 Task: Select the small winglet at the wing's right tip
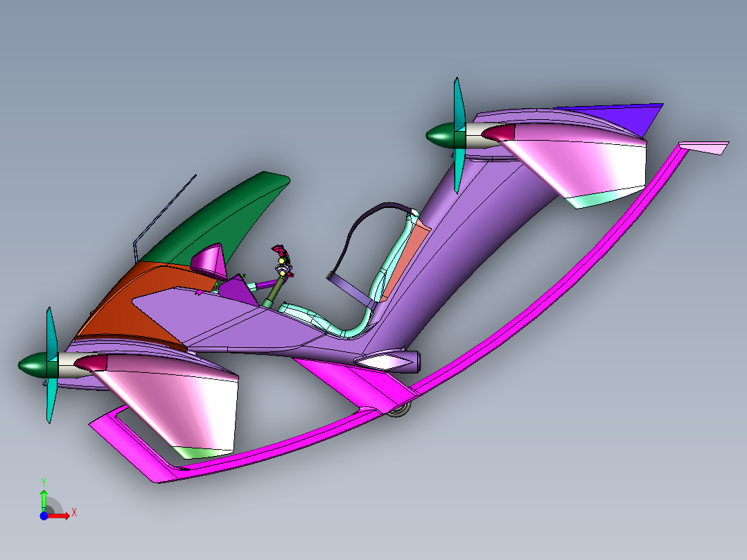click(705, 148)
